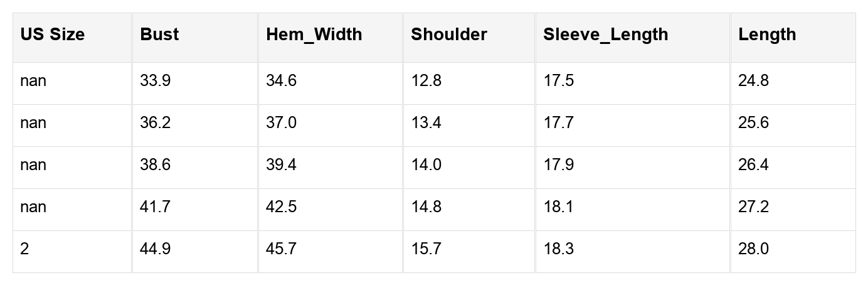Click the US Size cell containing 2
Viewport: 868px width, 285px height.
click(x=24, y=249)
